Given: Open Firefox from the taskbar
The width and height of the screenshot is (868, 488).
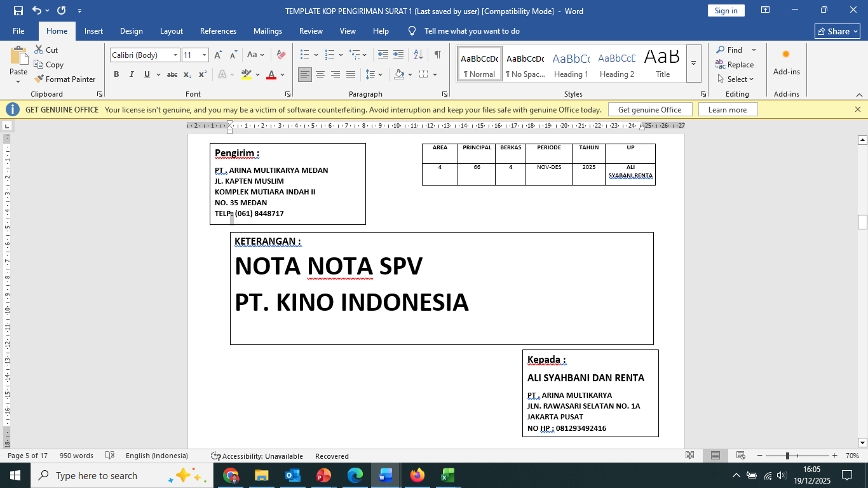Looking at the screenshot, I should [417, 475].
